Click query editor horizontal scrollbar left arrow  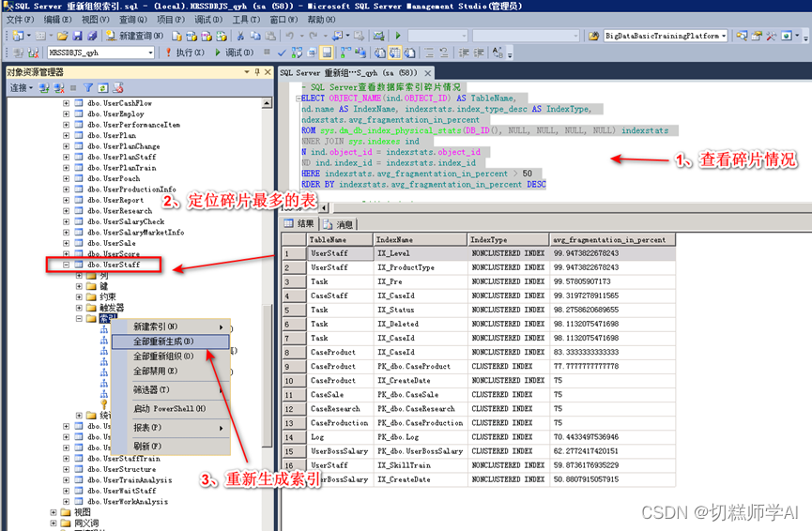tap(324, 208)
